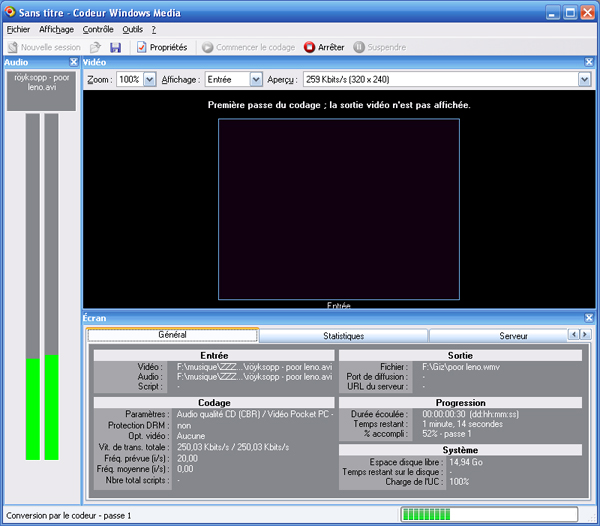Image resolution: width=600 pixels, height=526 pixels.
Task: Click the 52% - passe 1 value
Action: [447, 434]
